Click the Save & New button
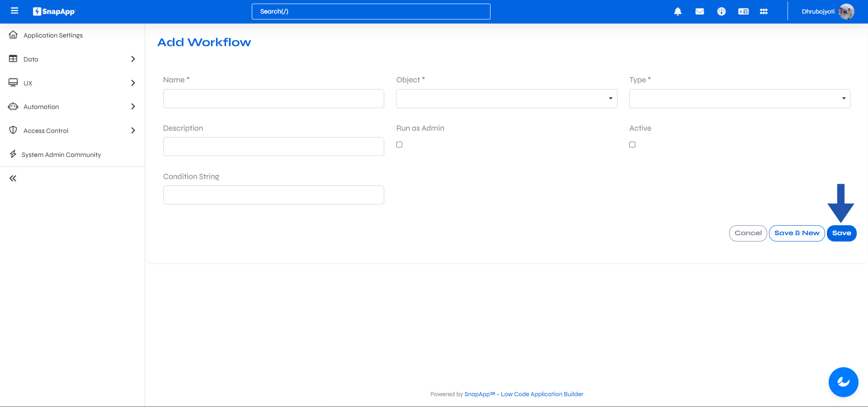The image size is (868, 407). coord(797,233)
